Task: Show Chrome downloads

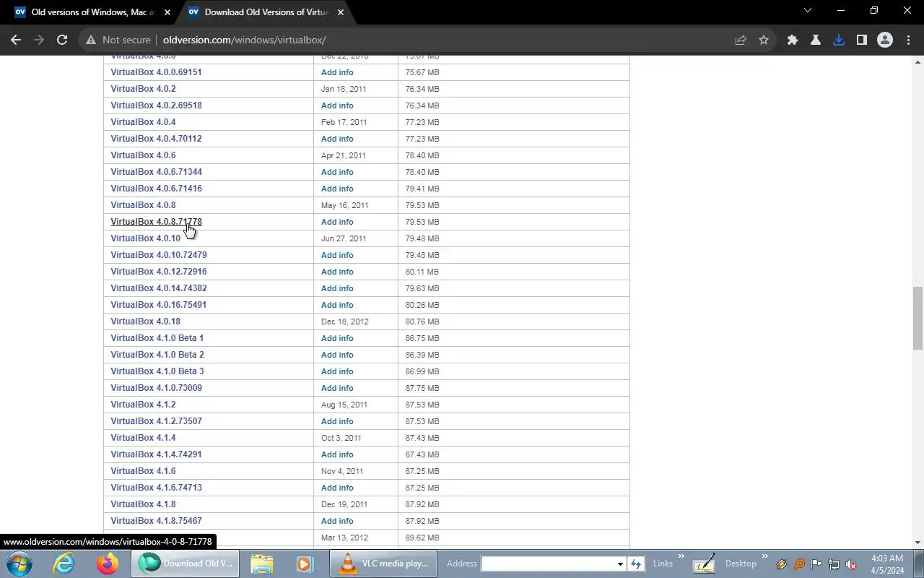Action: click(839, 40)
